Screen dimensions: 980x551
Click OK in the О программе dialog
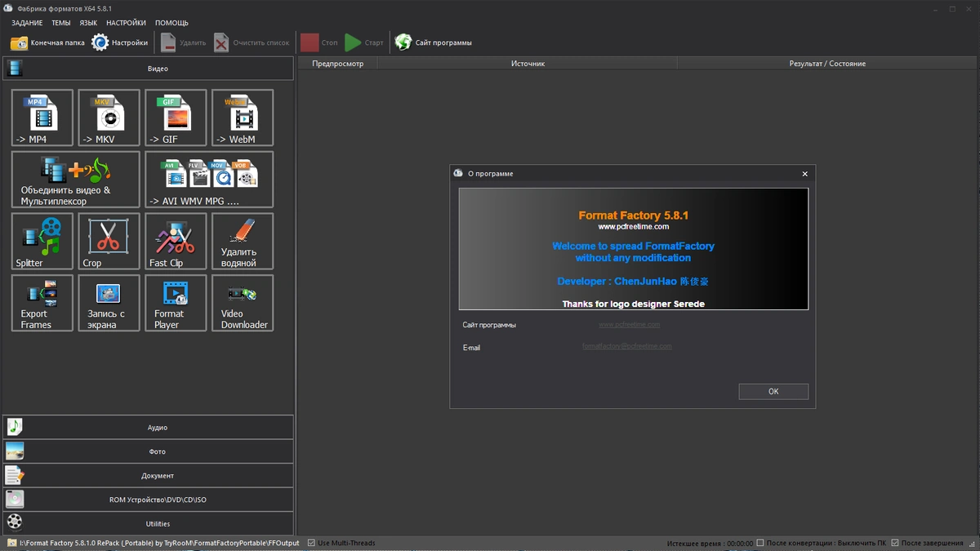coord(773,392)
